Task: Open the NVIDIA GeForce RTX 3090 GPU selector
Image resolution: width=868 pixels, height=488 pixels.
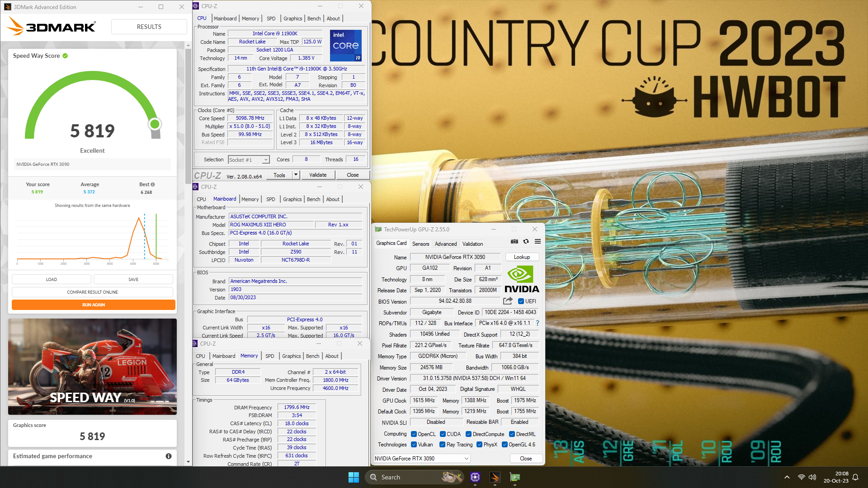Action: [421, 458]
